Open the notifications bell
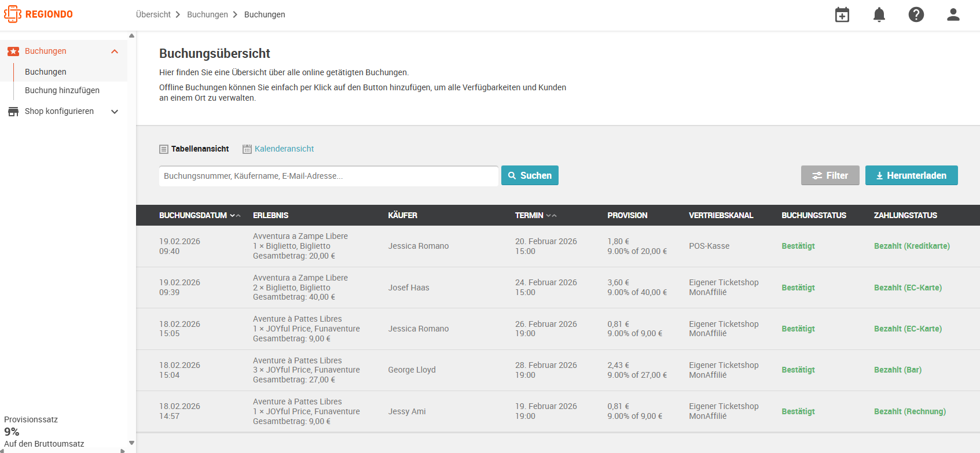 (x=879, y=14)
